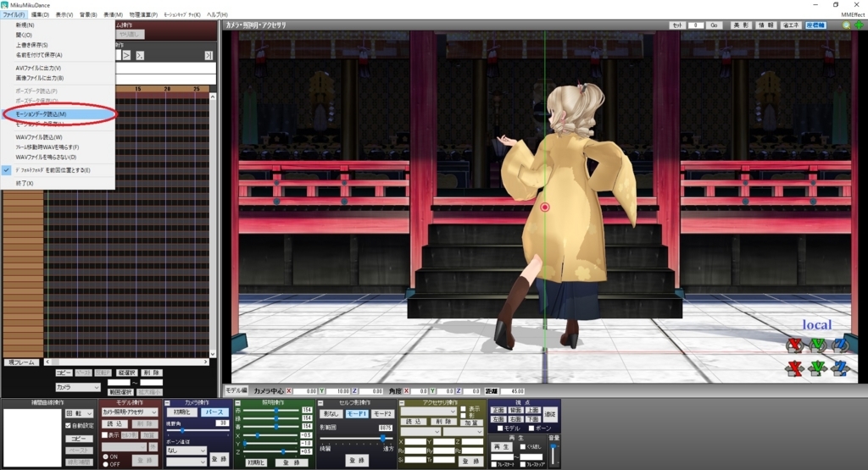This screenshot has width=868, height=470.
Task: Click the 影範囲 shadow range slider
Action: click(357, 439)
